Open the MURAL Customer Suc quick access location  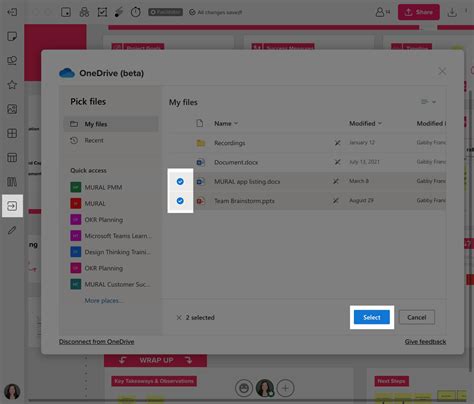click(x=111, y=284)
